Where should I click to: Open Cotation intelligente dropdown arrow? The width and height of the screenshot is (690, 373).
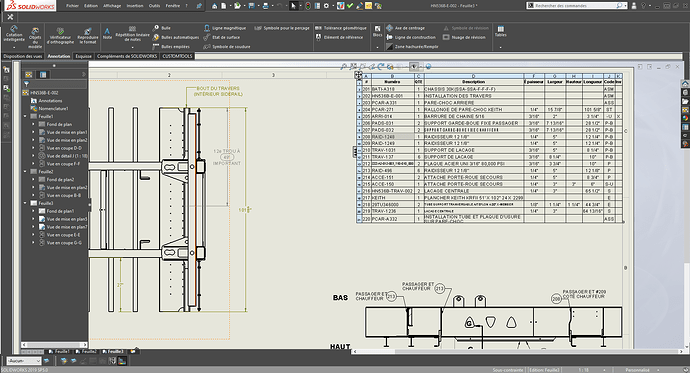14,47
